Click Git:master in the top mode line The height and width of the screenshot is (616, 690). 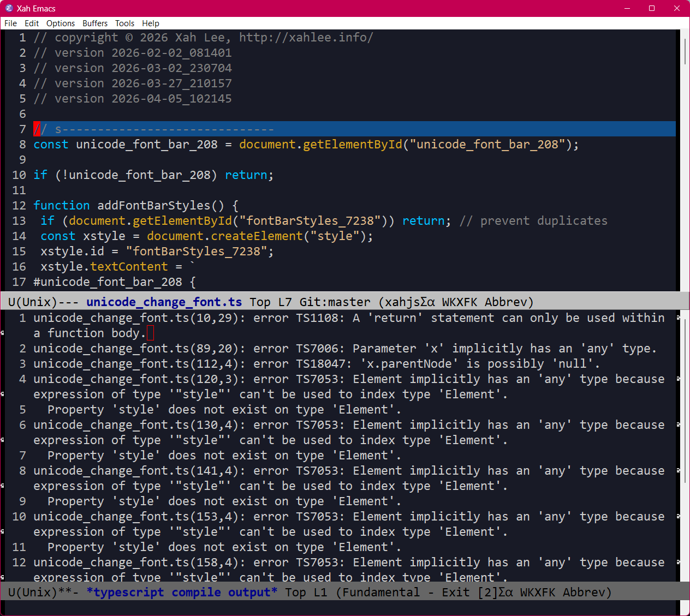point(335,302)
